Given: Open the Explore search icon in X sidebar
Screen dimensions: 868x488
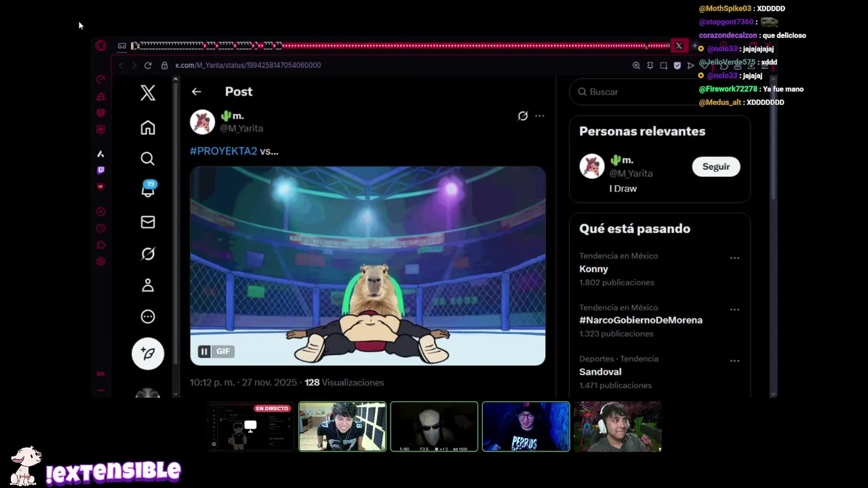Looking at the screenshot, I should pos(148,159).
